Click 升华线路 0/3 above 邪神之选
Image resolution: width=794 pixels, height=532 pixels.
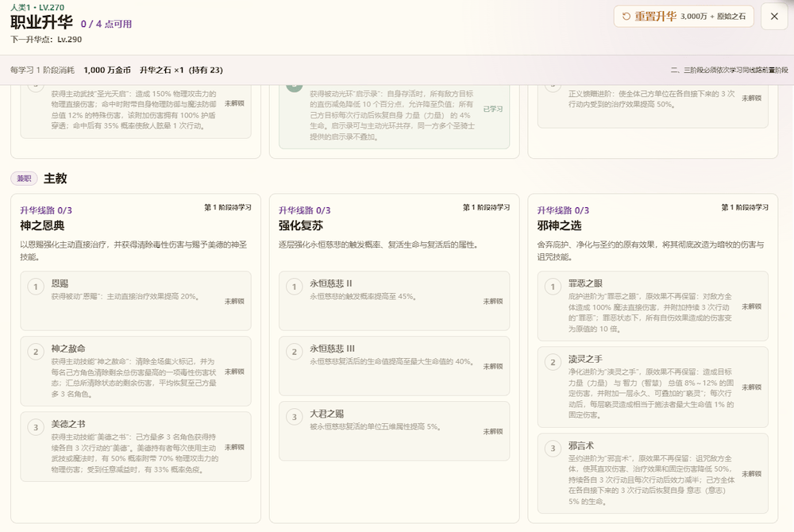click(x=564, y=210)
